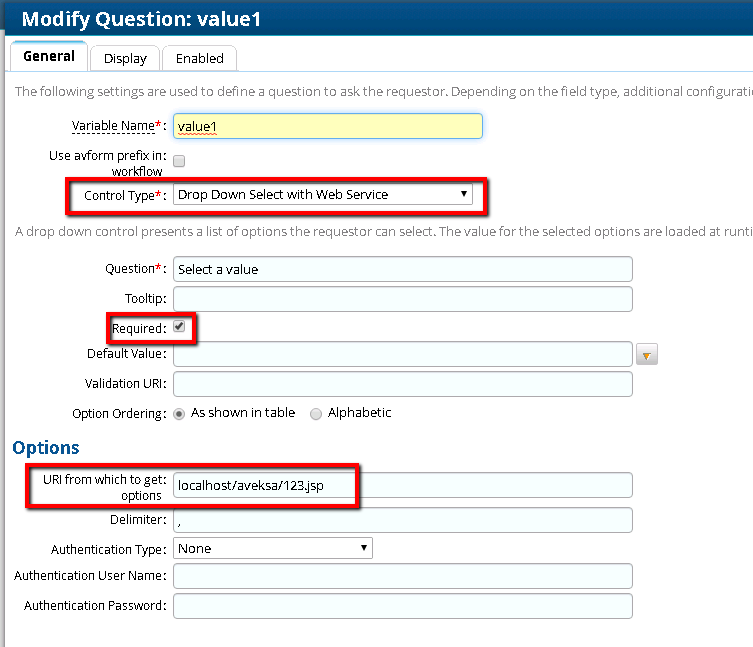This screenshot has width=753, height=647.
Task: Place cursor in Default Value field
Action: coord(402,354)
